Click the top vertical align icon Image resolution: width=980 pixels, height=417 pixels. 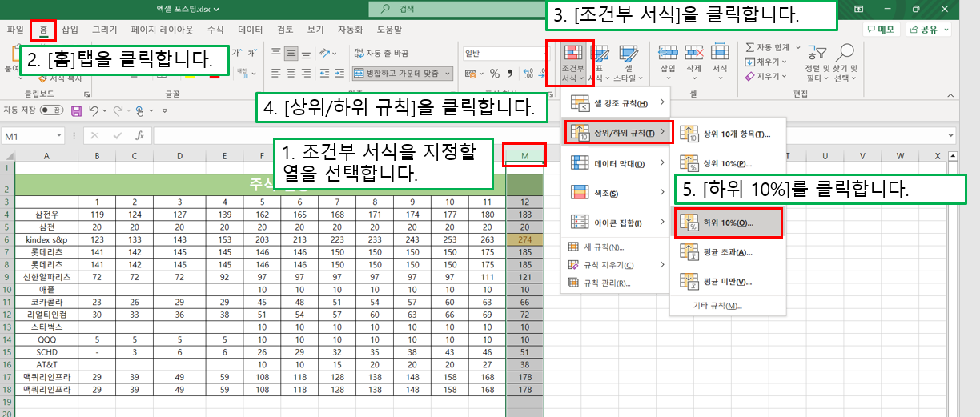276,54
